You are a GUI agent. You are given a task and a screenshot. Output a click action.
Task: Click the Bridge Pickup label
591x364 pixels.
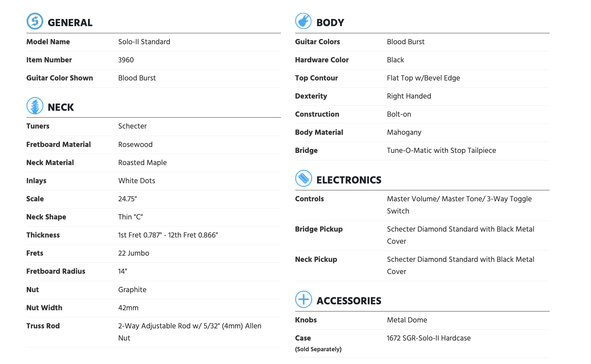319,229
